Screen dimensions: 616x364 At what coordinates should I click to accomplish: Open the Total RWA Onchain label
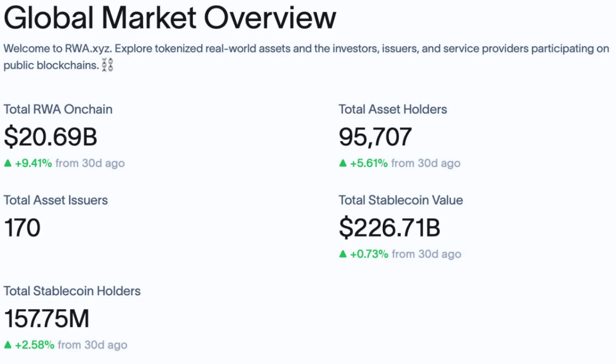pyautogui.click(x=58, y=109)
